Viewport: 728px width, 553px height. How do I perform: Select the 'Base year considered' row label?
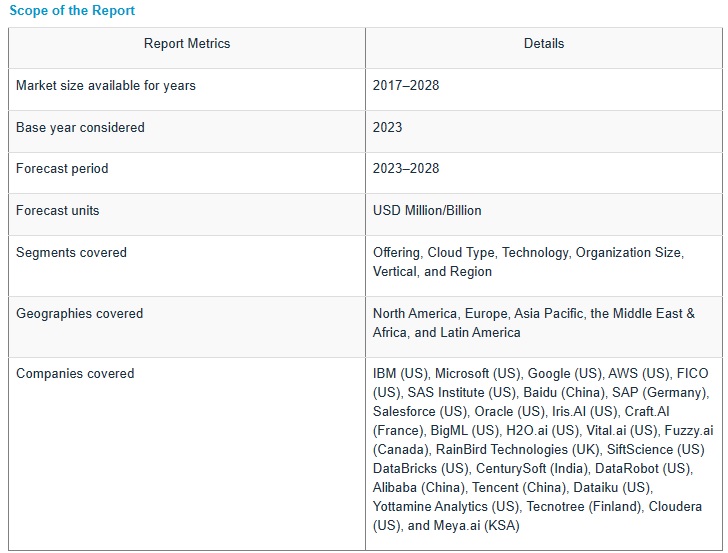click(x=80, y=128)
